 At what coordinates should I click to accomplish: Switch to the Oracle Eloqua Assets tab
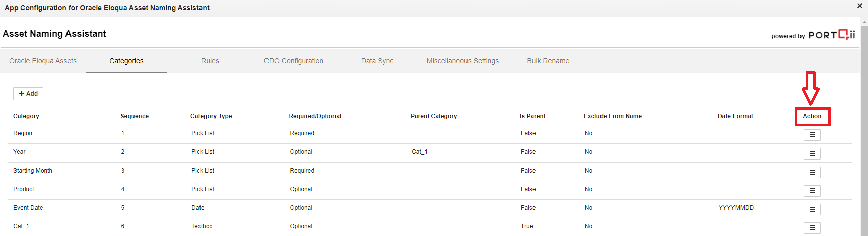[43, 61]
